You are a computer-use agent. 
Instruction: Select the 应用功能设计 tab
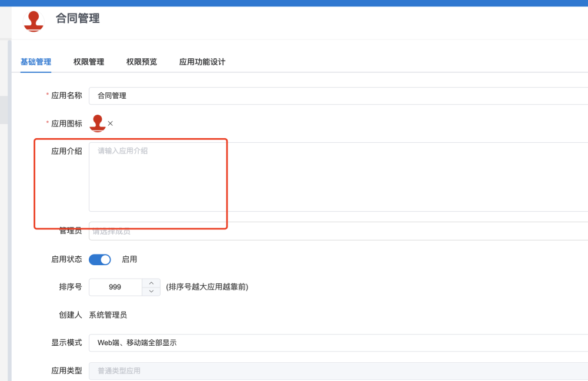(x=202, y=62)
